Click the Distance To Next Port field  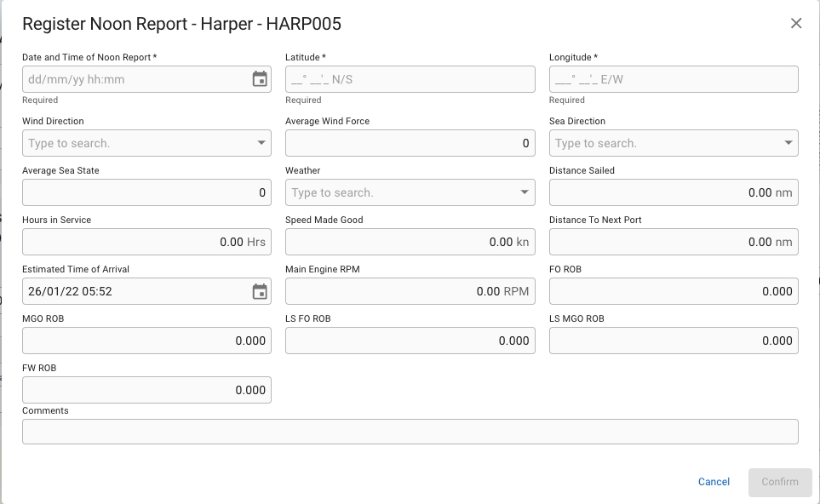(673, 242)
